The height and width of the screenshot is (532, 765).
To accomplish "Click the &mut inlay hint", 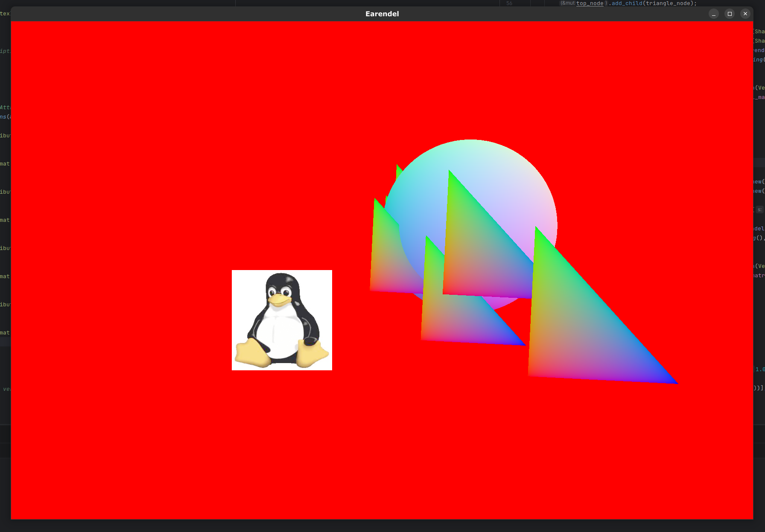I will coord(568,3).
